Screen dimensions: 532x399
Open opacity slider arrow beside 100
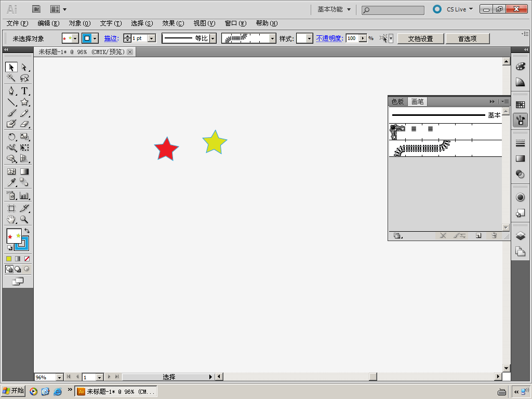[x=363, y=38]
